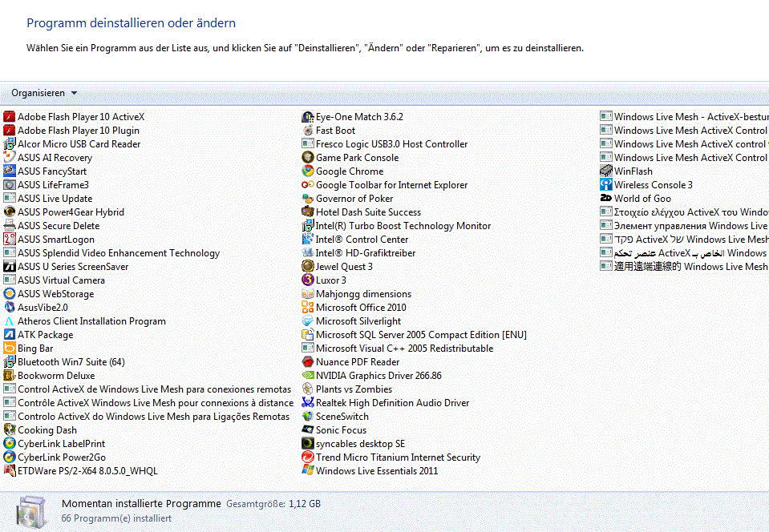Click the Google Chrome icon
This screenshot has height=532, width=769.
pos(307,171)
